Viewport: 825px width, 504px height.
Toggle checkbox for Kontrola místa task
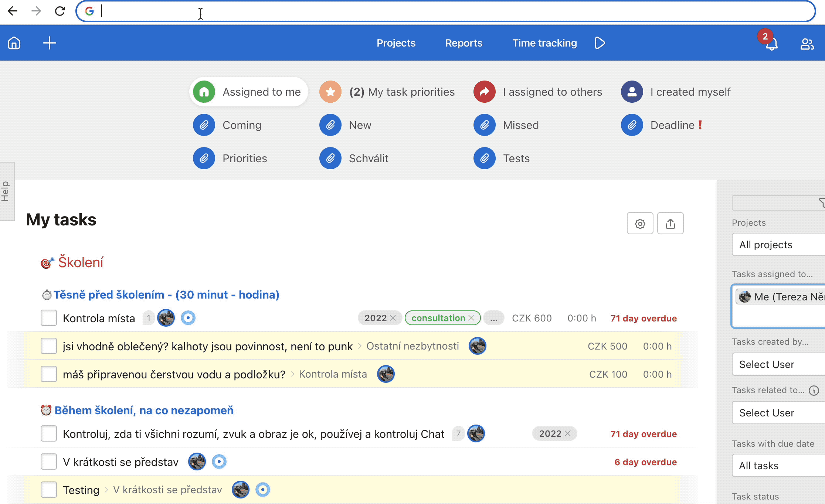[48, 318]
